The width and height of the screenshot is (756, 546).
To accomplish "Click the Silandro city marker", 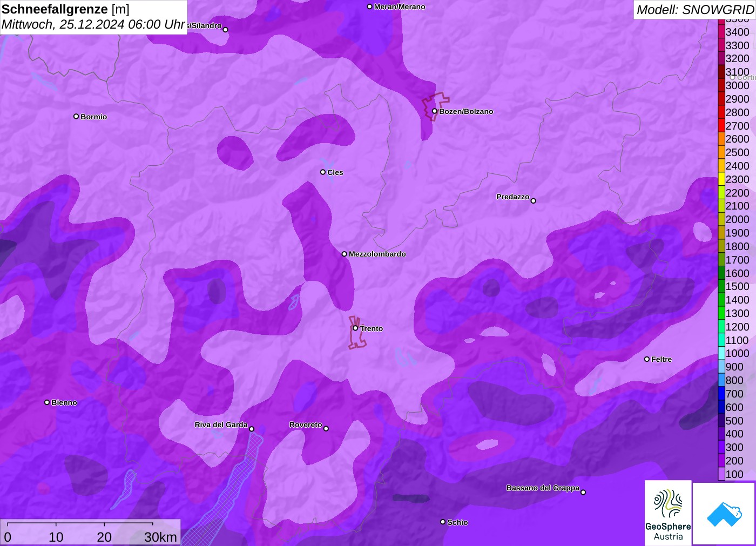I will tap(226, 30).
